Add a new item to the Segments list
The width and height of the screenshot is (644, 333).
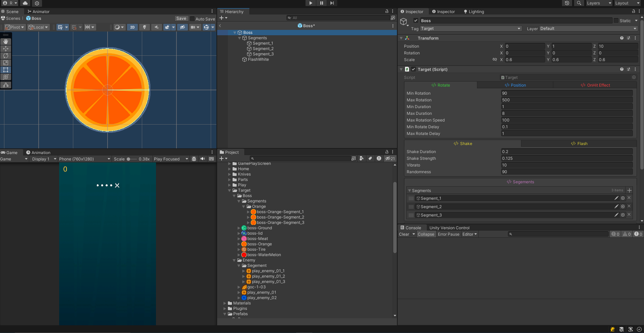[629, 190]
